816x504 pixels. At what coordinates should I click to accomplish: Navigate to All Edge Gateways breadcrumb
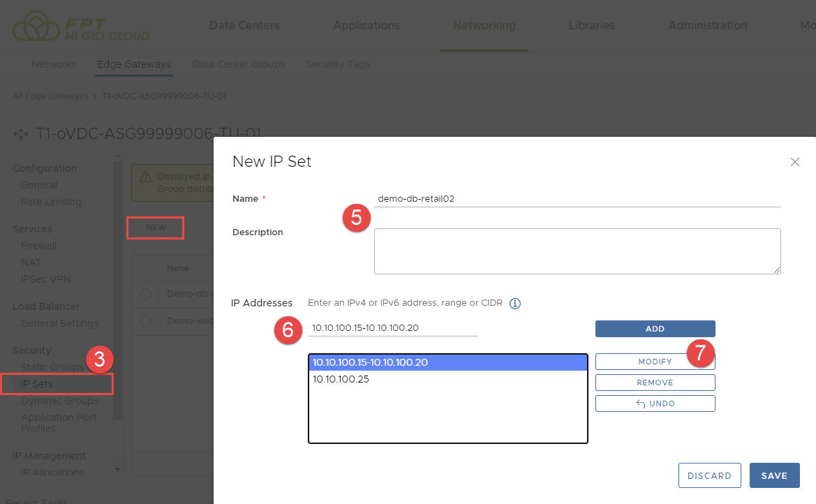[x=50, y=96]
